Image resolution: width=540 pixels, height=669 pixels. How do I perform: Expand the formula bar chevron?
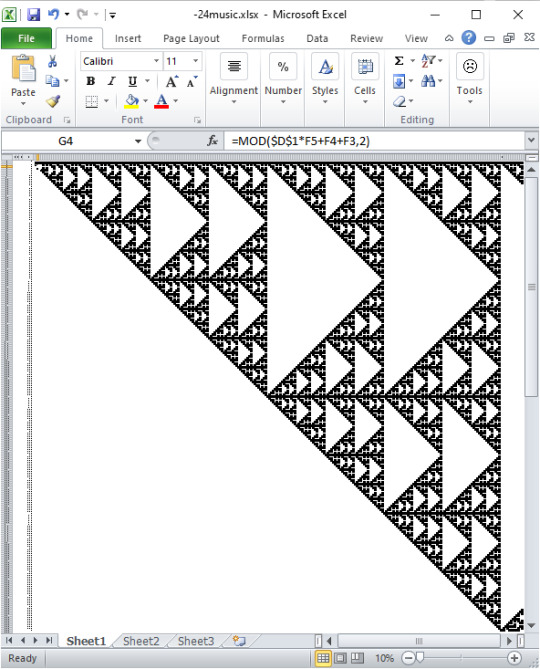pos(531,140)
